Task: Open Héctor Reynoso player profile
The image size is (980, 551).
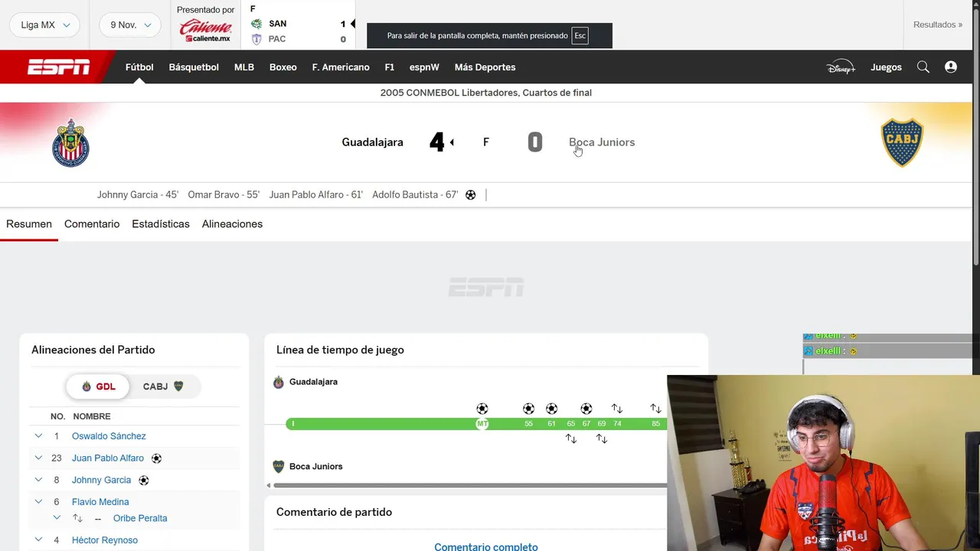Action: (105, 540)
